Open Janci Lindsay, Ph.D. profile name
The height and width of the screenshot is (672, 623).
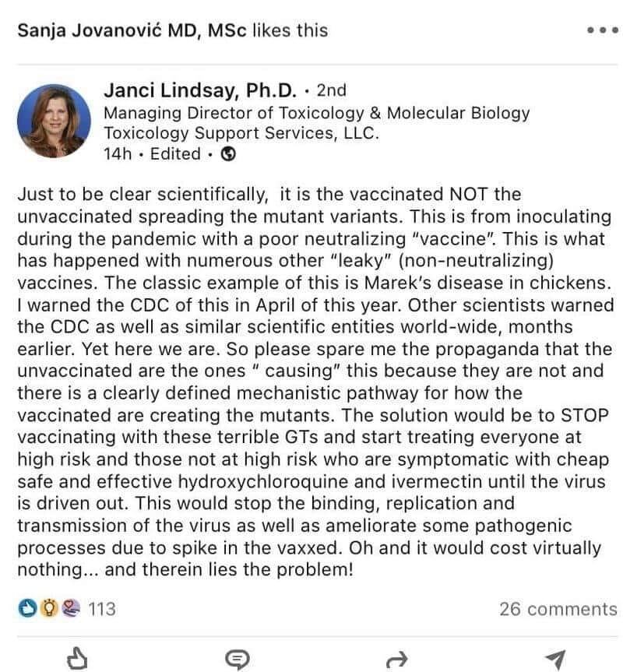200,90
